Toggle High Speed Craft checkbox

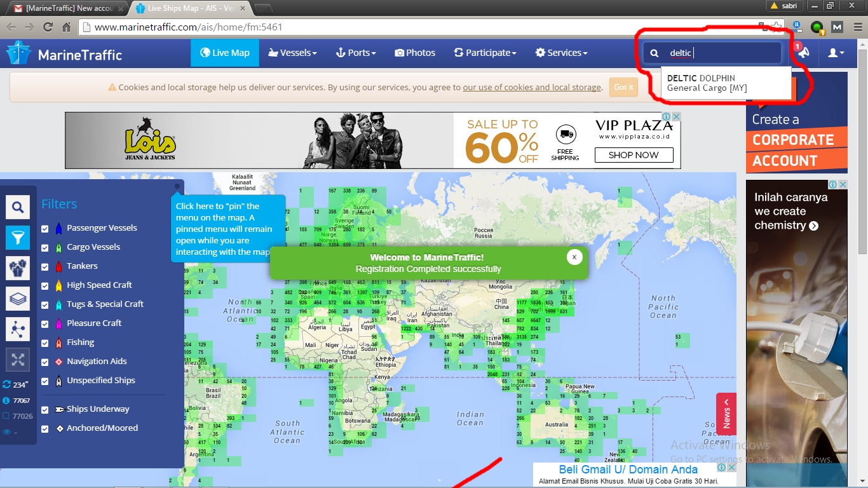(45, 286)
